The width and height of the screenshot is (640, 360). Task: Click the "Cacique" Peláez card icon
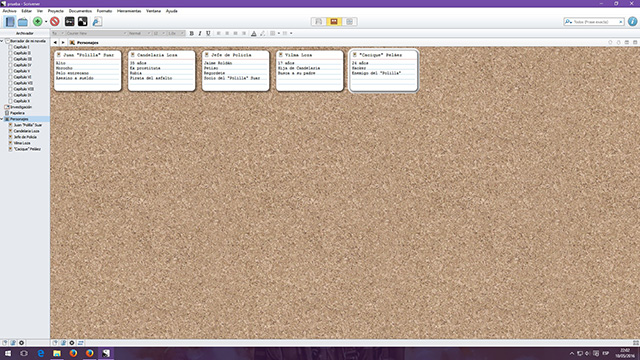(355, 55)
